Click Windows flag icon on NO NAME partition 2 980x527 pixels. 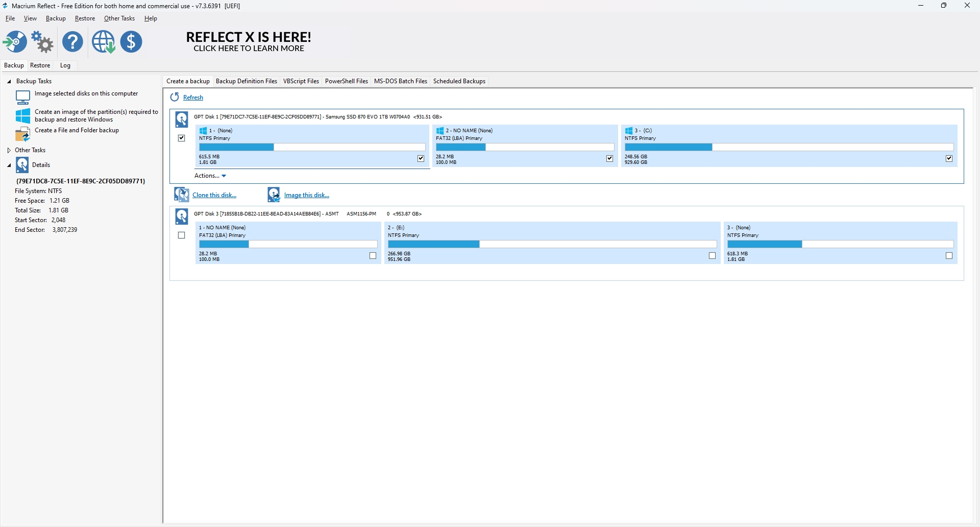440,131
